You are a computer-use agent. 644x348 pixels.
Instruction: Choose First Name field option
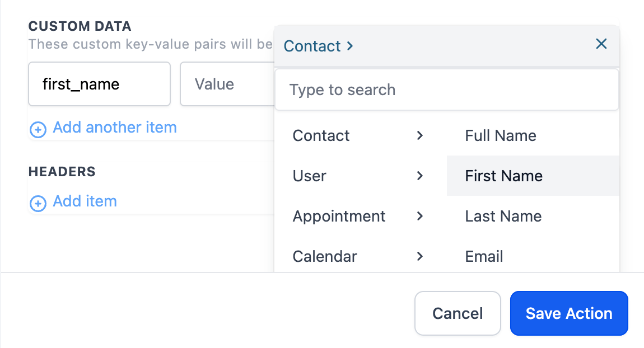coord(503,176)
